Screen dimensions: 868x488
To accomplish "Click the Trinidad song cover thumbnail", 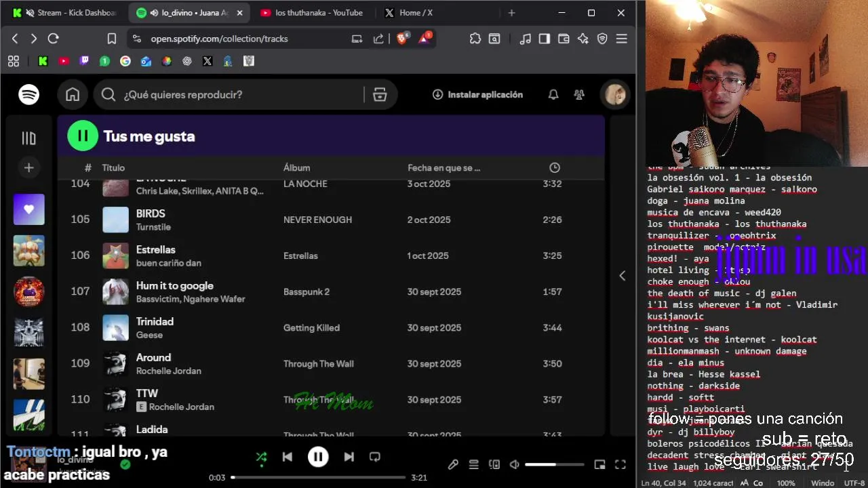I will [x=115, y=327].
